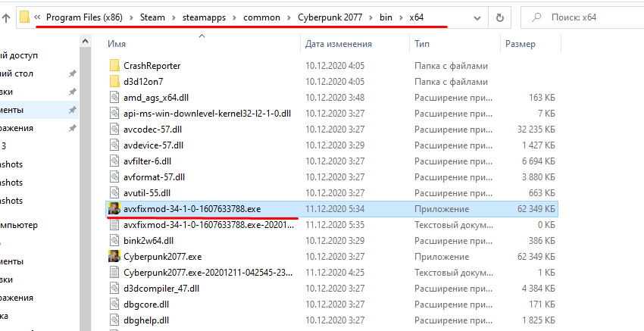This screenshot has height=331, width=644.
Task: Open the 'мпьютер' navigation pane item
Action: 19,225
